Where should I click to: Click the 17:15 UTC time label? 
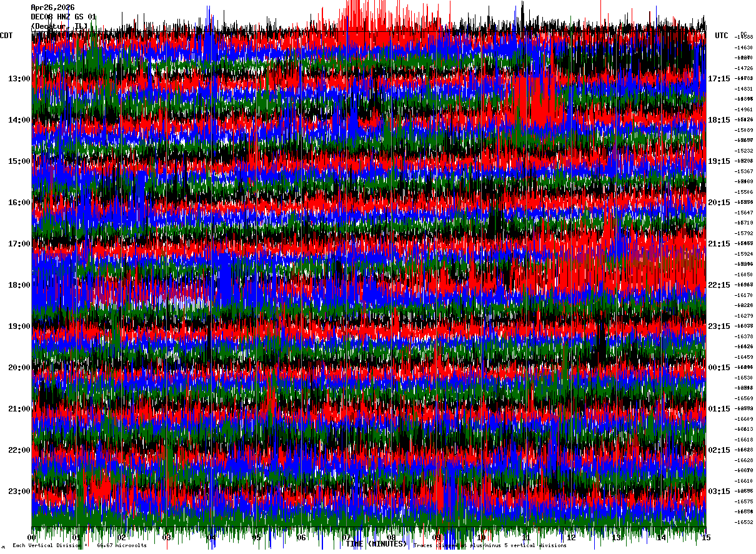[719, 79]
